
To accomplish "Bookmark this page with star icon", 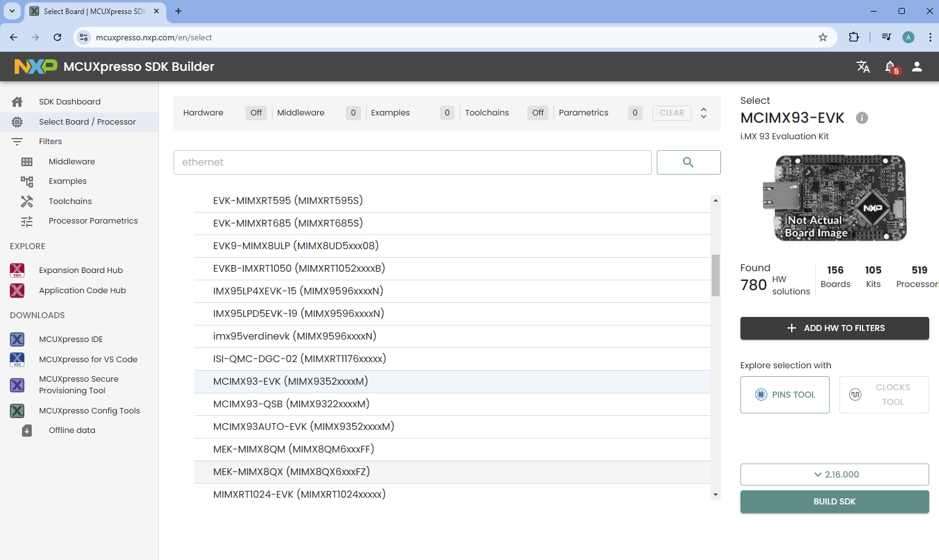I will (823, 37).
